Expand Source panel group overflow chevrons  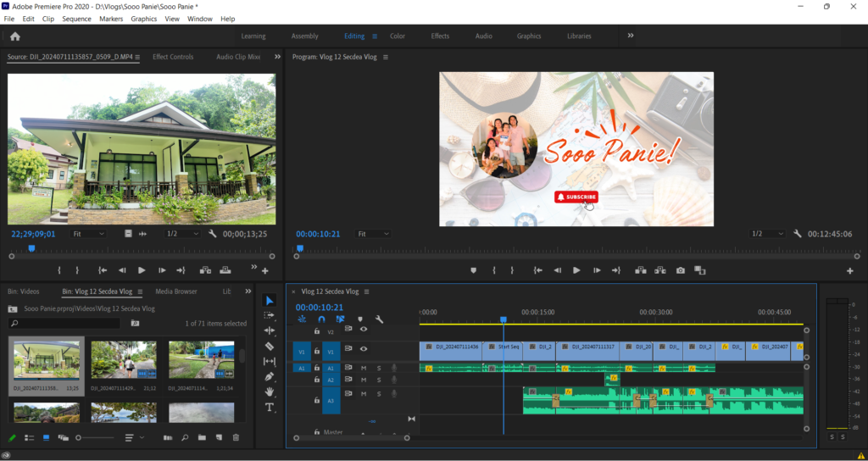(278, 57)
